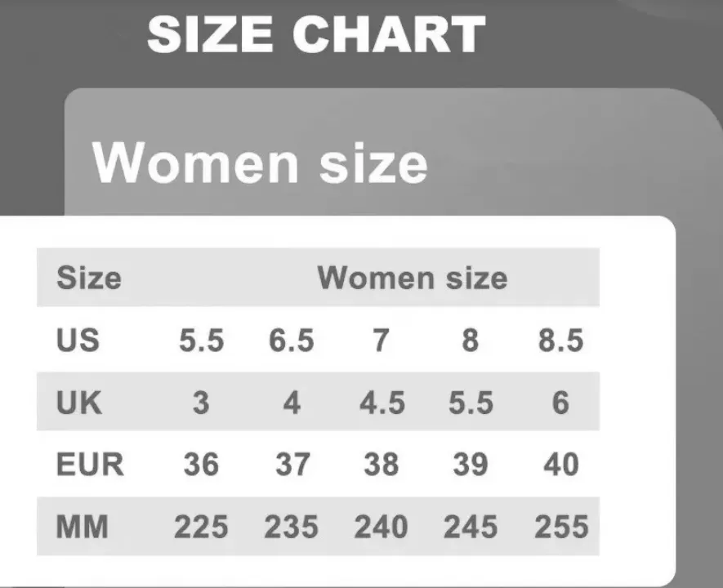Select the Size header cell

(x=88, y=278)
